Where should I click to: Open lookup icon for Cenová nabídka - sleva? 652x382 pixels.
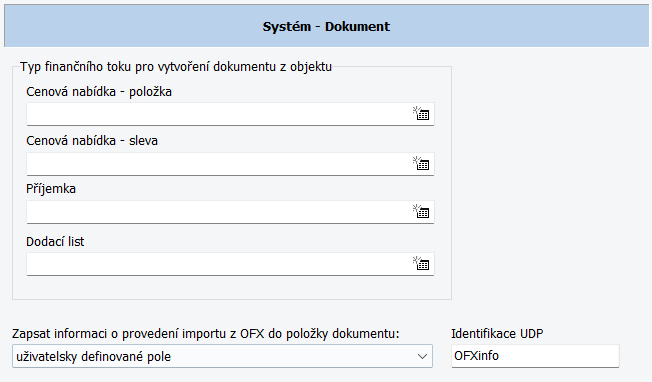[421, 163]
